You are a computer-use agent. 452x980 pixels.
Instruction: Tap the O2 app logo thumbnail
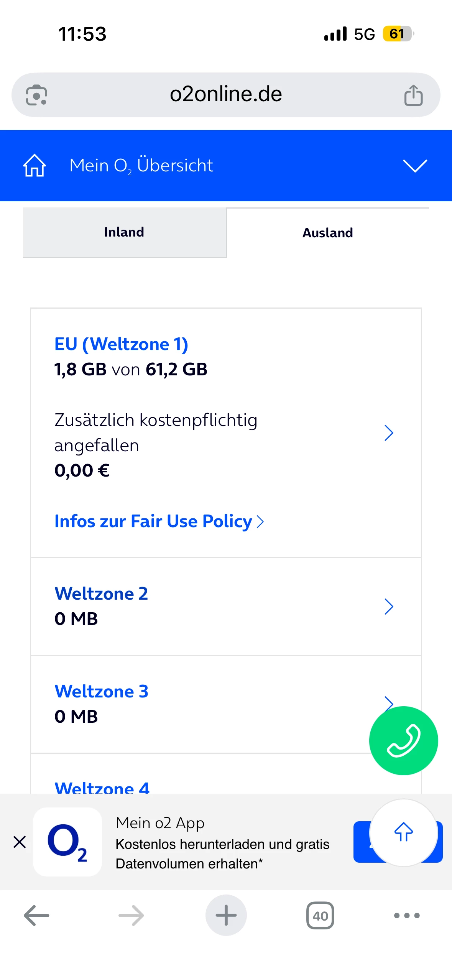coord(67,842)
